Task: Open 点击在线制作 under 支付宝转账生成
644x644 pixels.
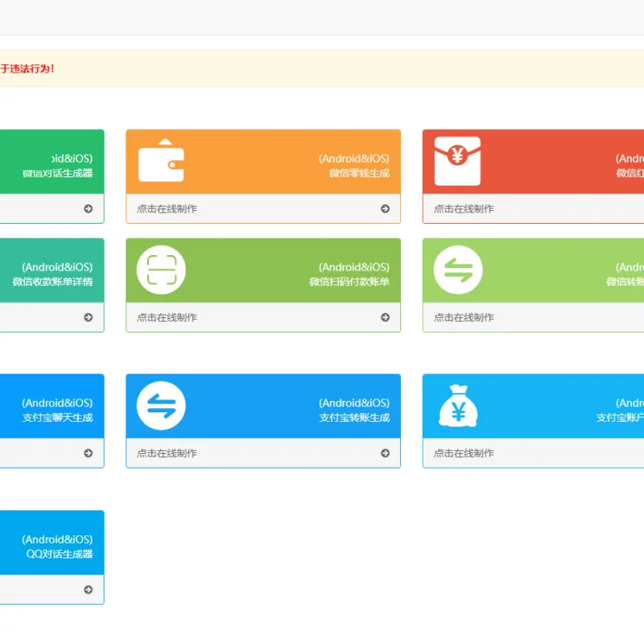Action: (x=167, y=453)
